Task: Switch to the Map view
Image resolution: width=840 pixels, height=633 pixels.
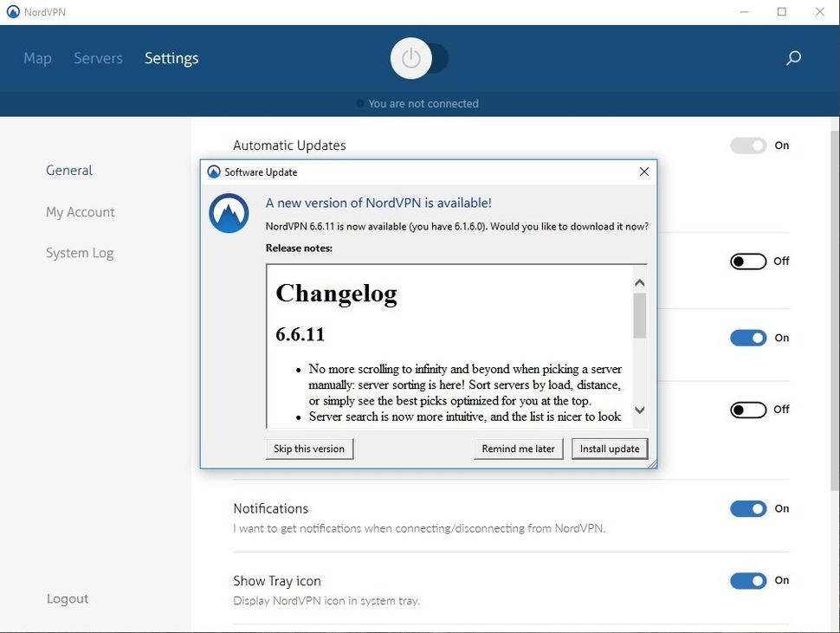Action: (x=37, y=58)
